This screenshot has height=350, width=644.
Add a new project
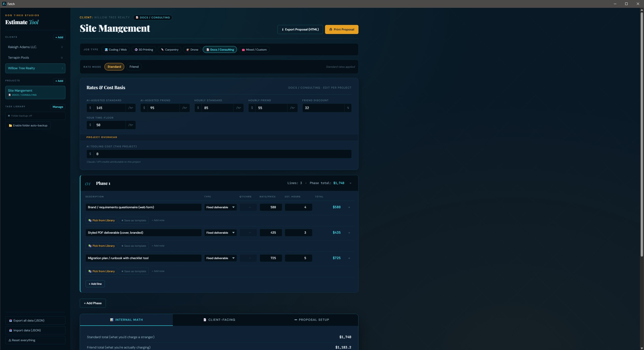[x=59, y=81]
